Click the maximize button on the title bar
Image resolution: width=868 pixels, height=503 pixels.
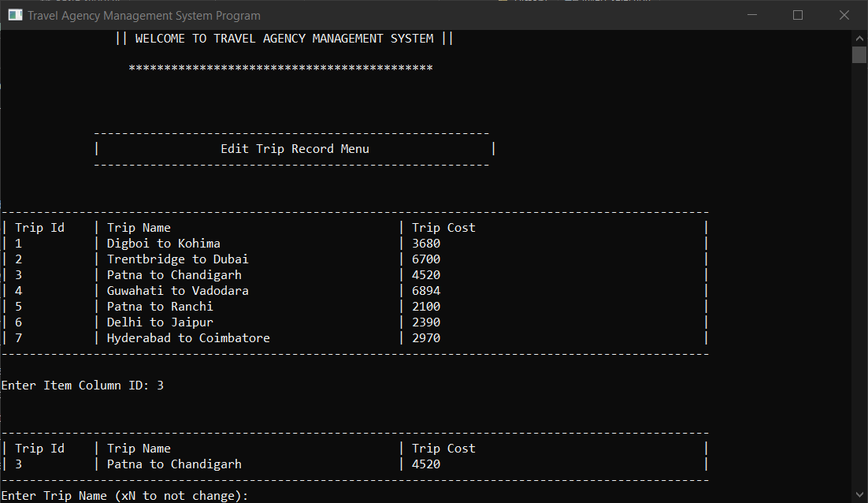click(x=797, y=15)
